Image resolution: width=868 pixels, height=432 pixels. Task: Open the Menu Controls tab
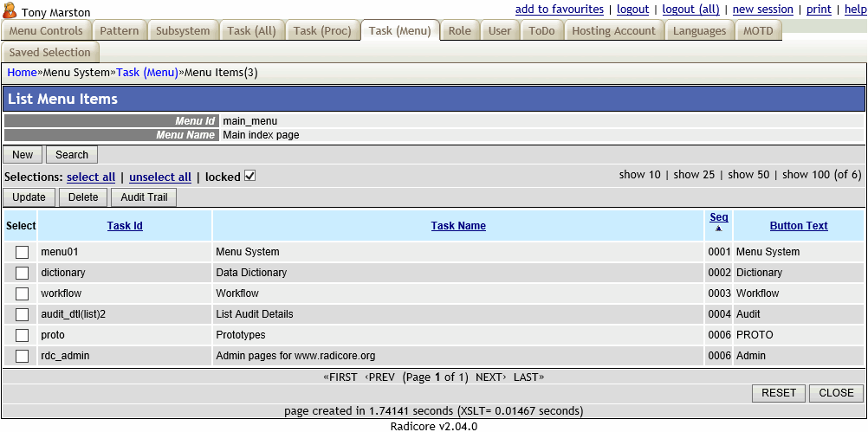coord(46,31)
